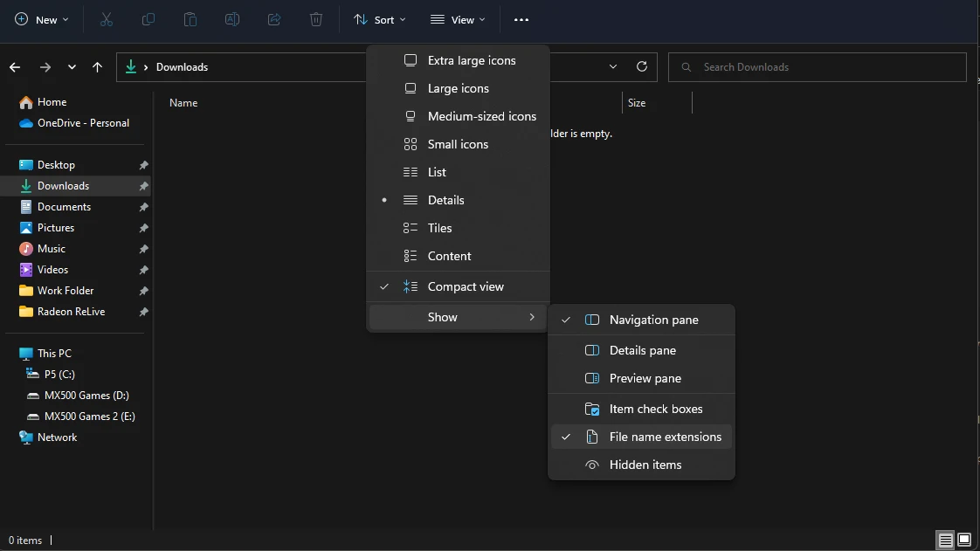Toggle Compact view setting

tap(466, 286)
